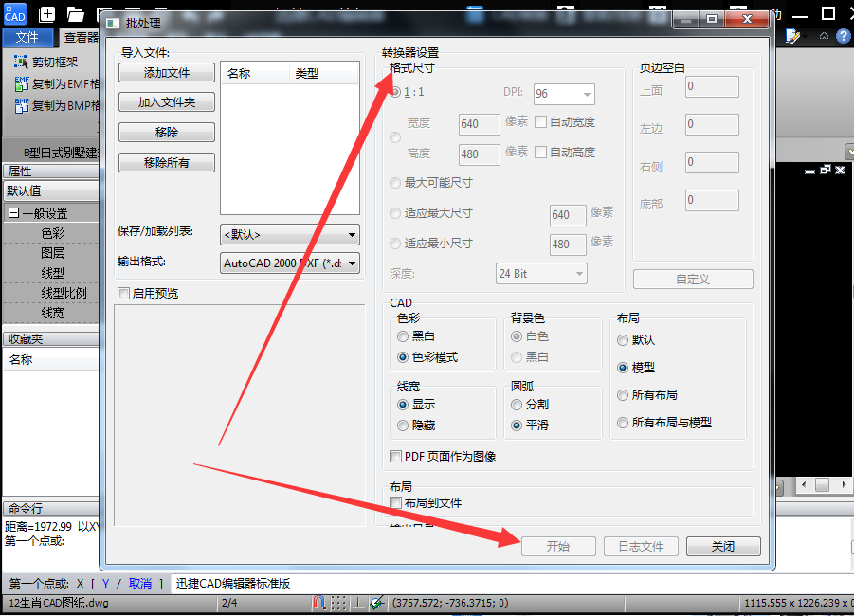The height and width of the screenshot is (616, 854).
Task: Click the 名称 column header in file list
Action: [x=255, y=74]
